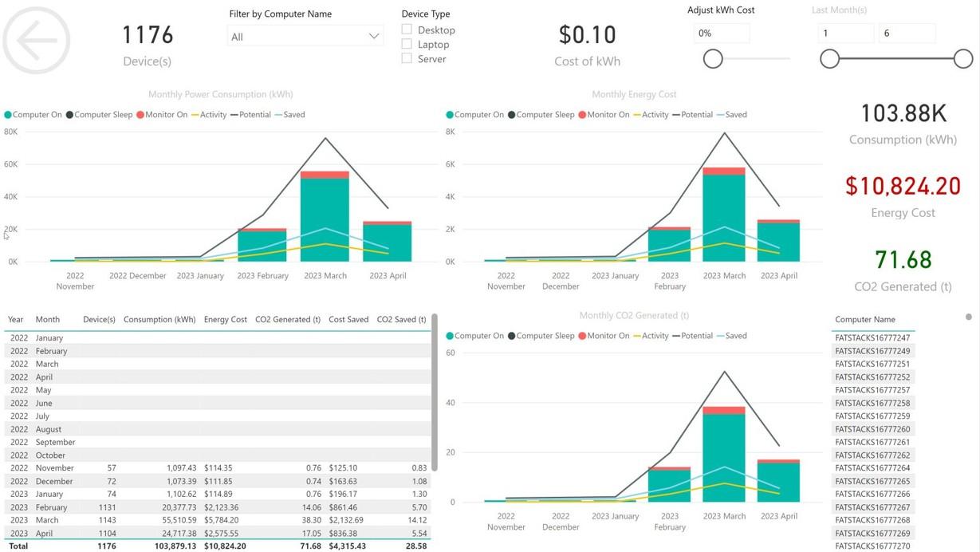Select computer FATSTACKS16777258 in list
The height and width of the screenshot is (552, 980).
[x=872, y=403]
